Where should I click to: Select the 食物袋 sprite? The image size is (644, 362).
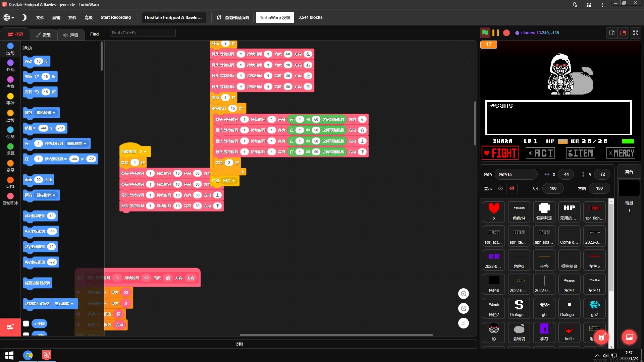point(519,333)
